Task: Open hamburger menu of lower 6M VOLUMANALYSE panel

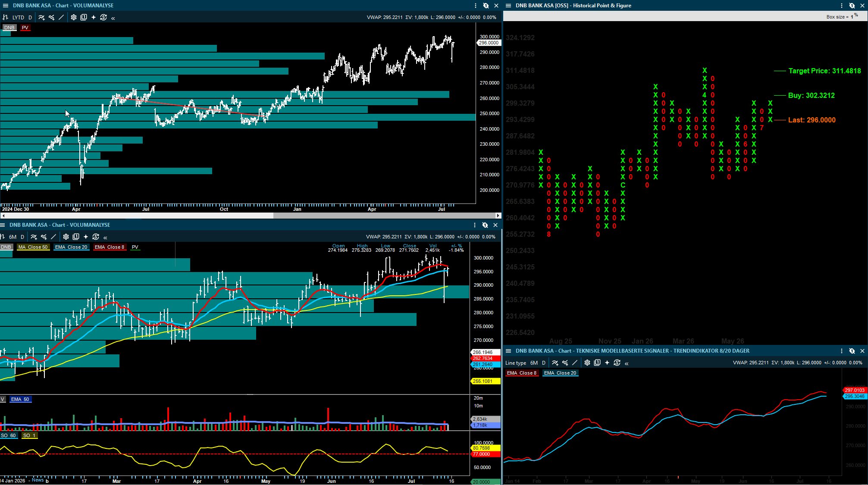Action: tap(3, 225)
